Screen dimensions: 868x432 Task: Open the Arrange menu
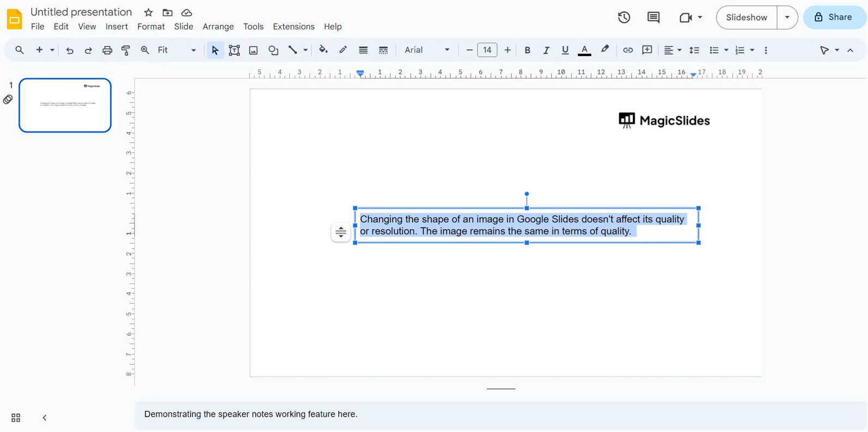(218, 27)
